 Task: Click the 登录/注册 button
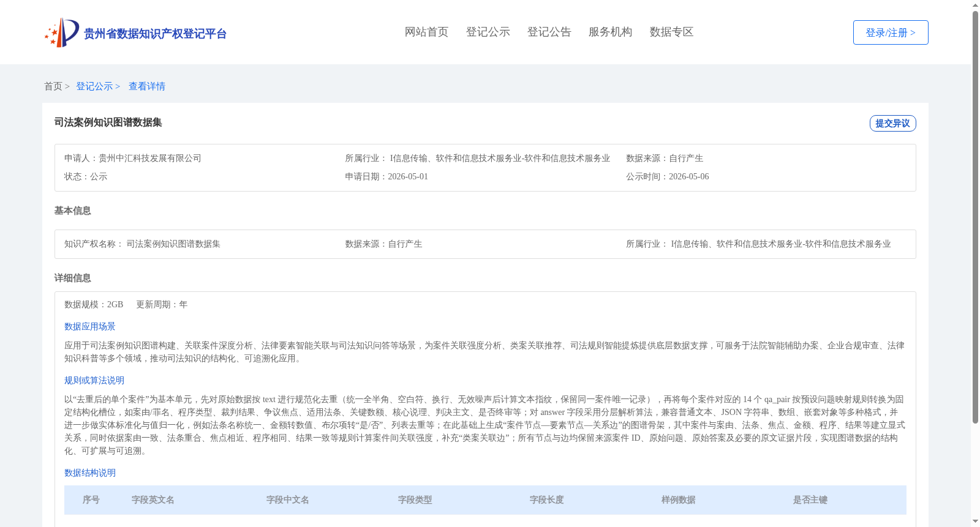coord(891,32)
